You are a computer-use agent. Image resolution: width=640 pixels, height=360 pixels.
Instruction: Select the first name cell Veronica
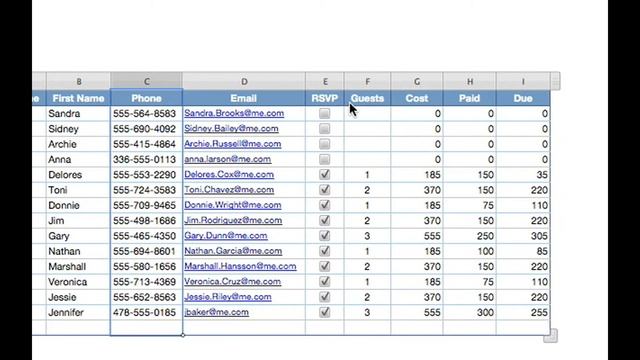click(x=78, y=282)
